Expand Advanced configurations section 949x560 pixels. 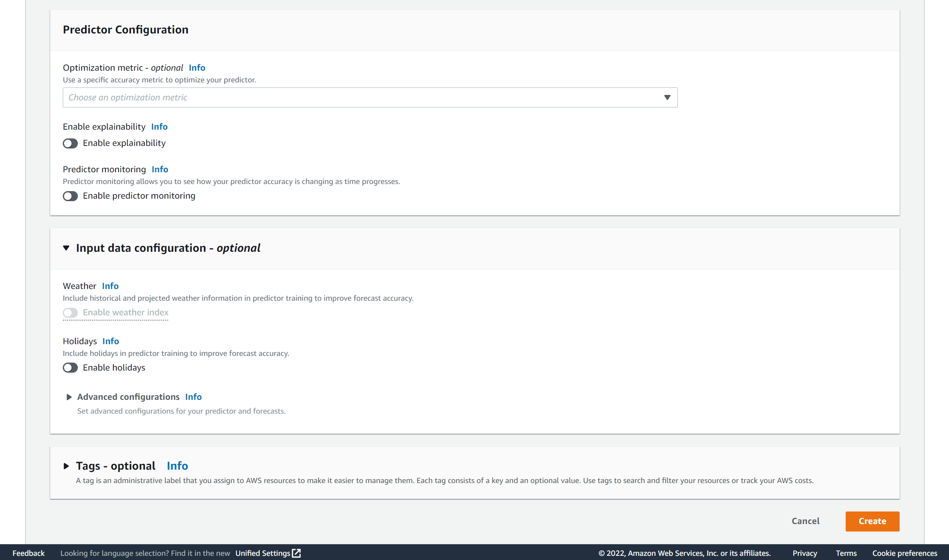click(69, 397)
